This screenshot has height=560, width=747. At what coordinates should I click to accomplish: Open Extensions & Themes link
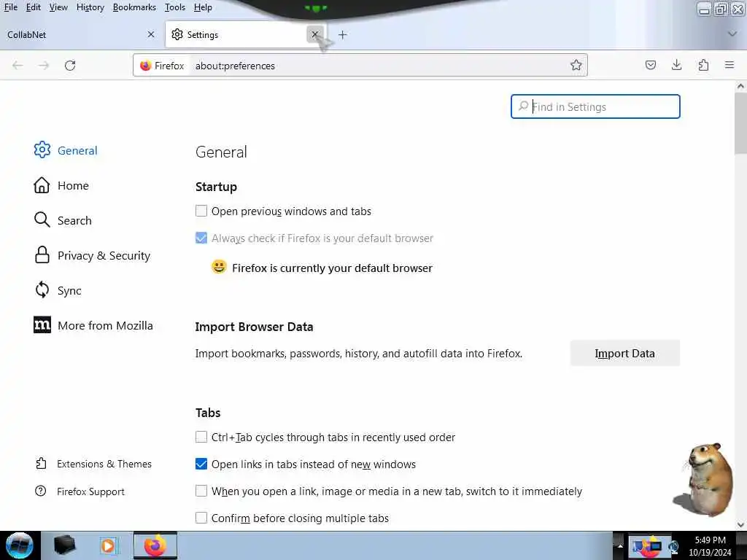click(94, 464)
